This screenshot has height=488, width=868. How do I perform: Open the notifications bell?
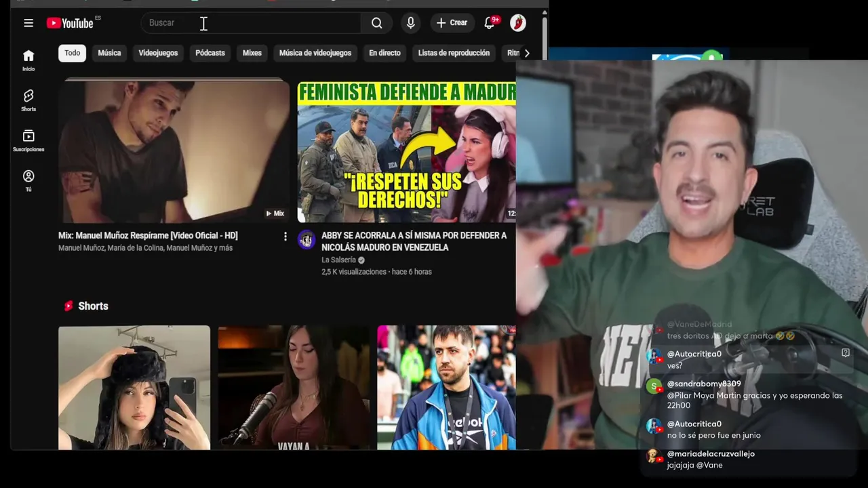(490, 23)
